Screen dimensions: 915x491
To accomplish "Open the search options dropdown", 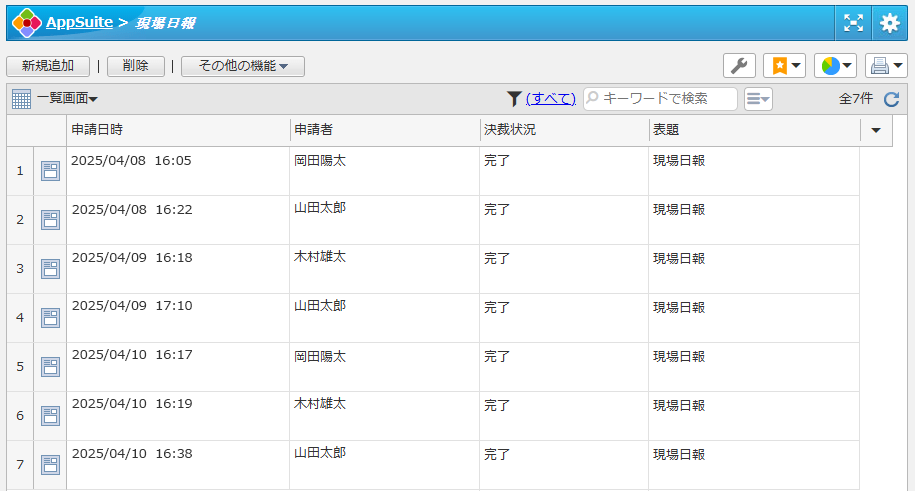I will [758, 99].
